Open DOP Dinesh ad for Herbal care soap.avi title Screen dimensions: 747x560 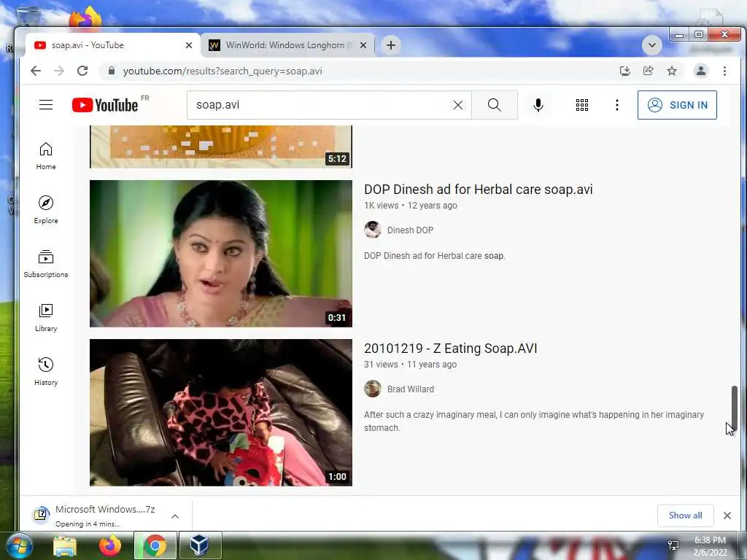click(x=479, y=189)
